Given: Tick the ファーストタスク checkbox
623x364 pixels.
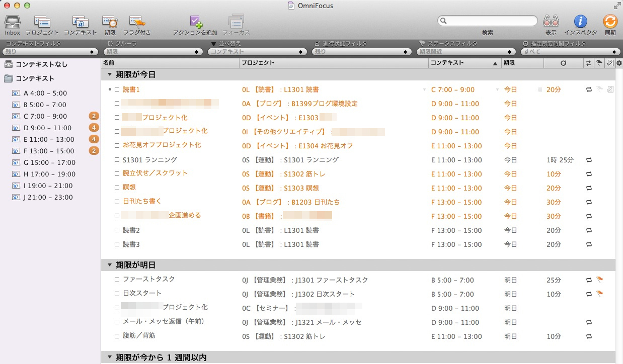Looking at the screenshot, I should point(117,280).
